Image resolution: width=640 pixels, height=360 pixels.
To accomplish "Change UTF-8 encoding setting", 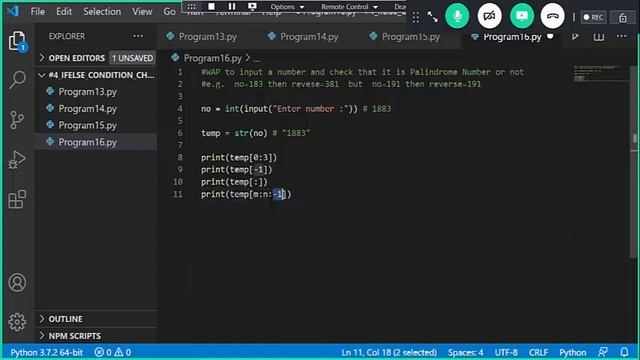I will [x=506, y=352].
